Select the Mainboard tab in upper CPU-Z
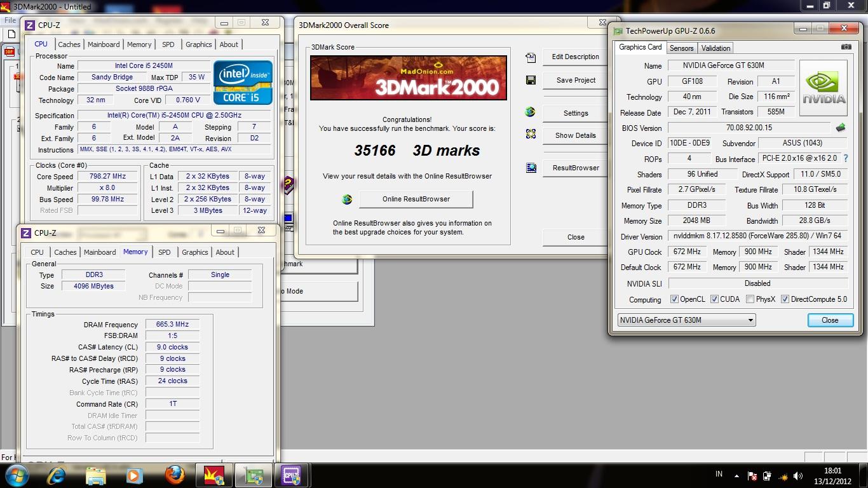Screen dimensions: 868x488 pos(104,44)
